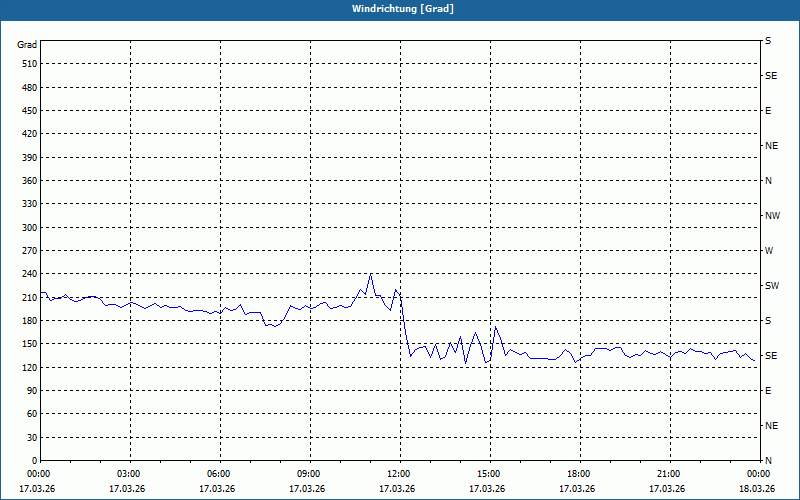This screenshot has width=800, height=500.
Task: Click the 18.03.26 date label
Action: (756, 489)
